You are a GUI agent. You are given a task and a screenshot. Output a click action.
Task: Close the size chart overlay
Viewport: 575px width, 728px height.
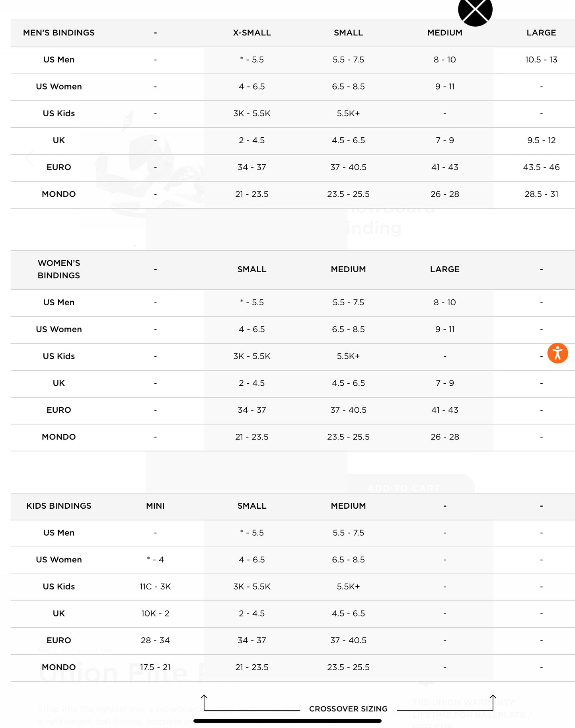coord(475,10)
